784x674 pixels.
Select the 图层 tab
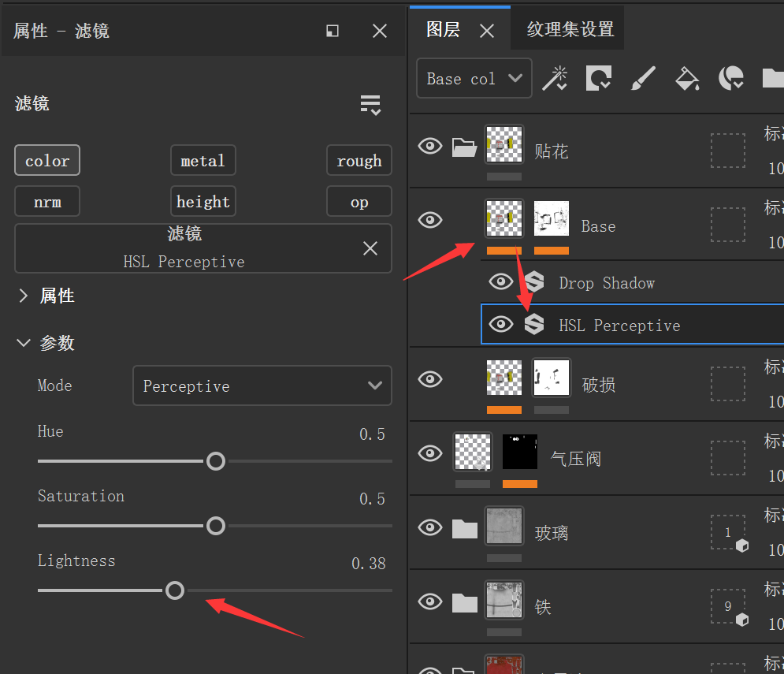coord(443,30)
